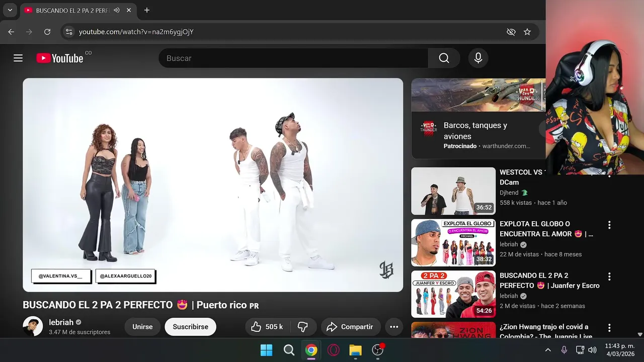Open Windows taskbar search
The image size is (644, 362).
click(x=289, y=350)
